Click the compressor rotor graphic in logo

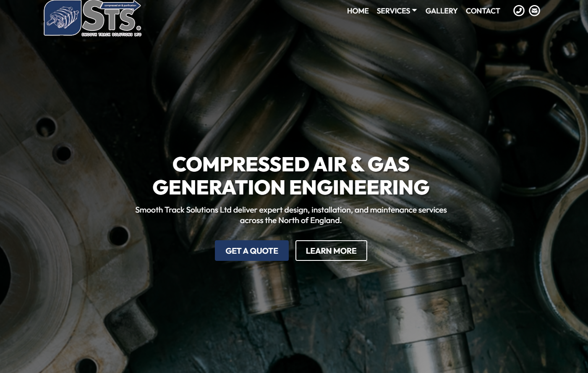[x=63, y=18]
